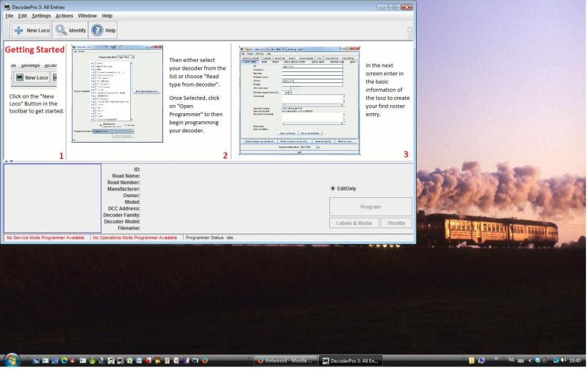Click 'No Operations Mode Programmer Available' status
Screen dimensions: 588x370
(x=135, y=238)
